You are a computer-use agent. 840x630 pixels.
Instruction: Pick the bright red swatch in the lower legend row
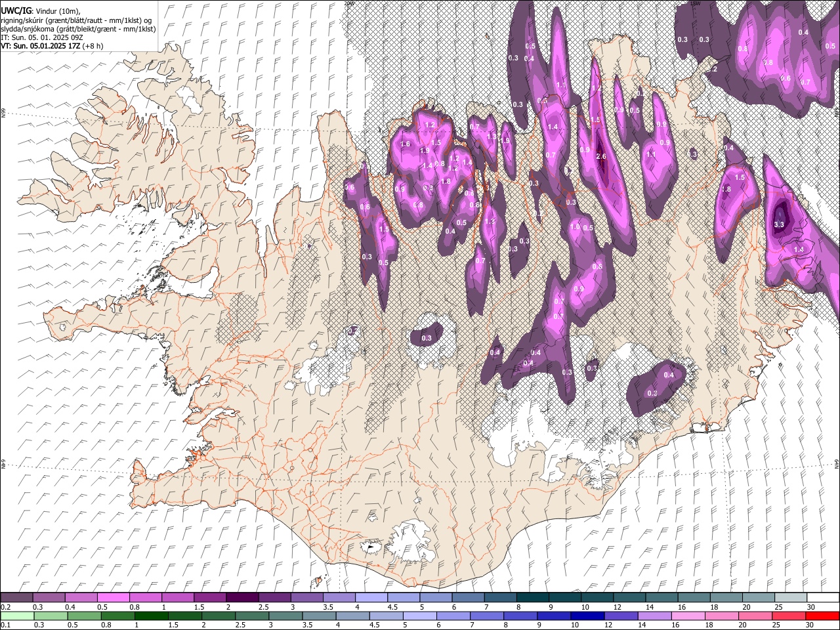point(822,616)
